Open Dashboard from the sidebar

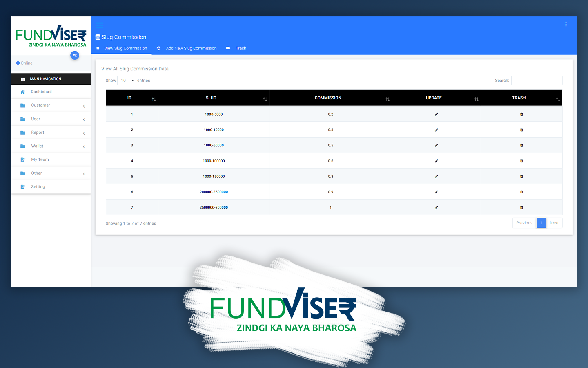(x=51, y=92)
